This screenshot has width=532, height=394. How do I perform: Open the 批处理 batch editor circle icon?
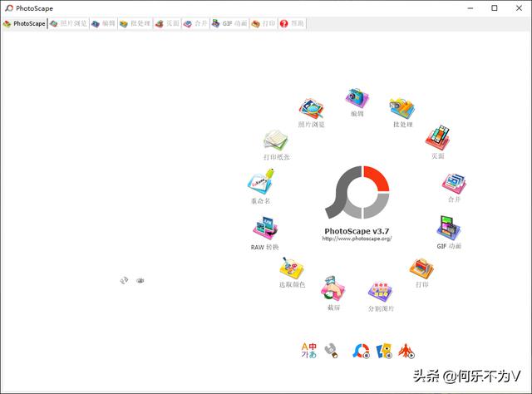point(402,109)
